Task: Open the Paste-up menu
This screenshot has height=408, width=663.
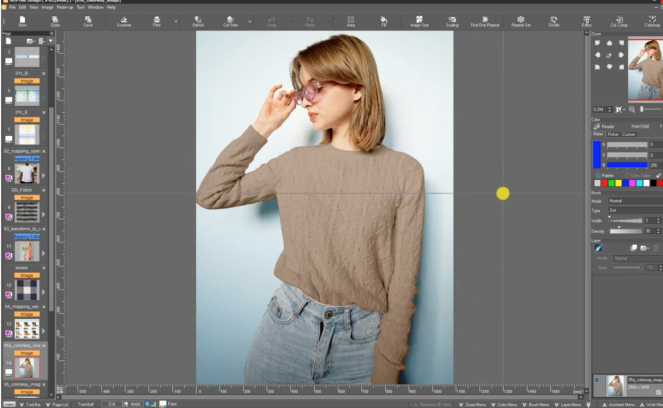Action: 65,7
